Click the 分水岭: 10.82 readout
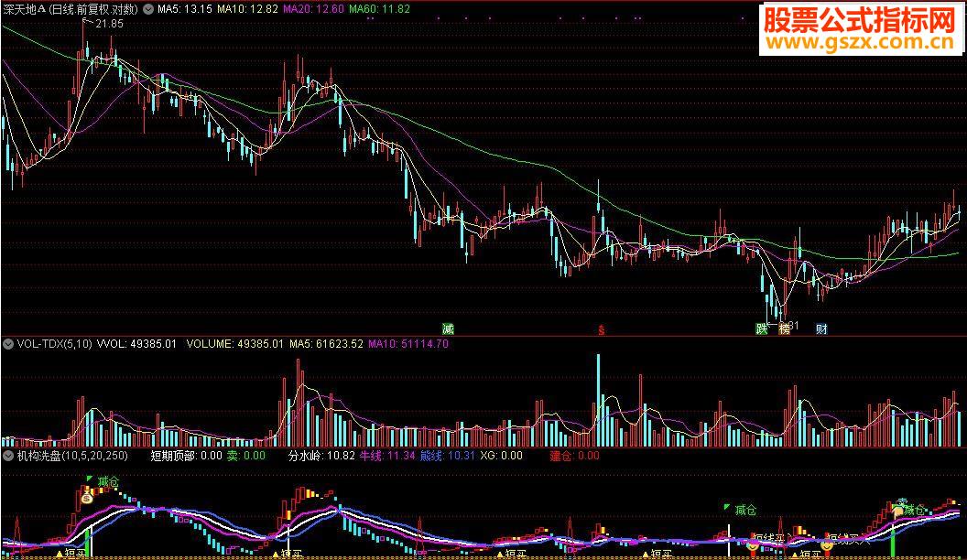Image resolution: width=967 pixels, height=560 pixels. tap(321, 456)
